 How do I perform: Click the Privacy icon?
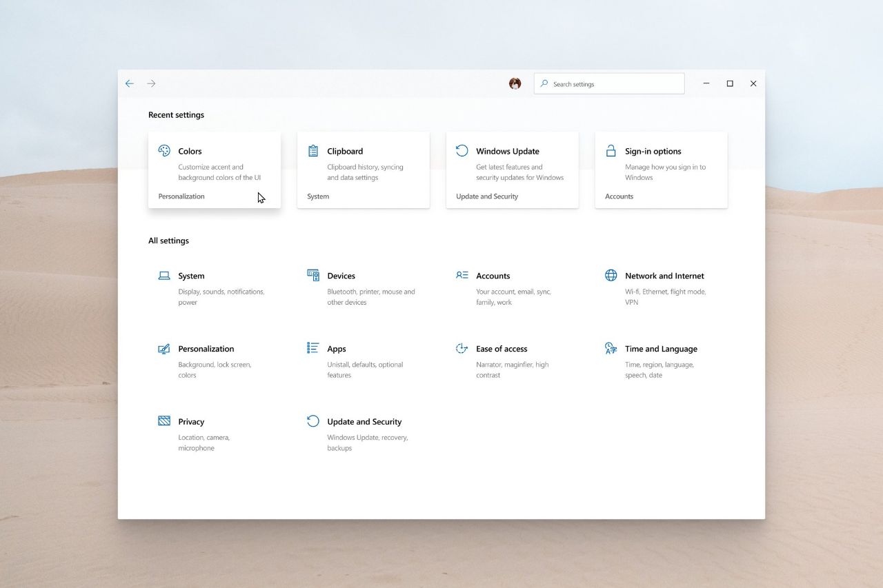(x=164, y=420)
